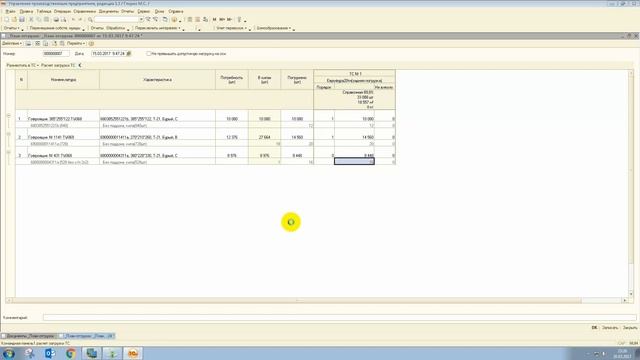Open Google Chrome from the taskbar
The height and width of the screenshot is (360, 640).
[x=71, y=353]
